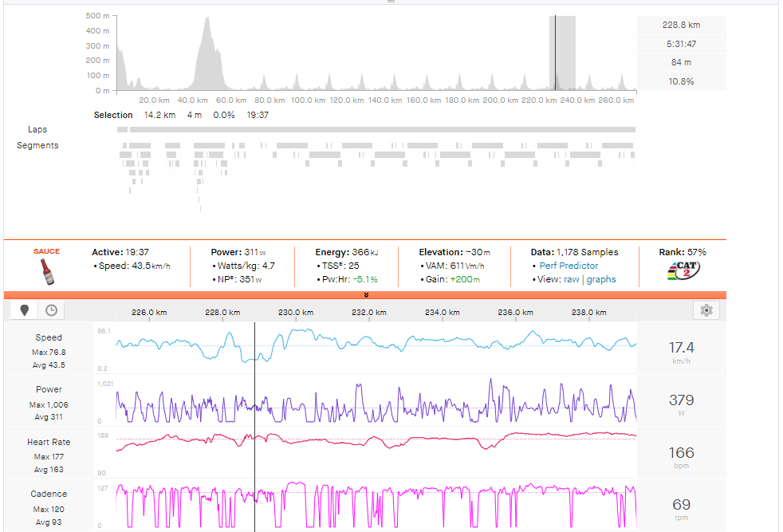Click the Laps row label
783x532 pixels.
[x=37, y=129]
